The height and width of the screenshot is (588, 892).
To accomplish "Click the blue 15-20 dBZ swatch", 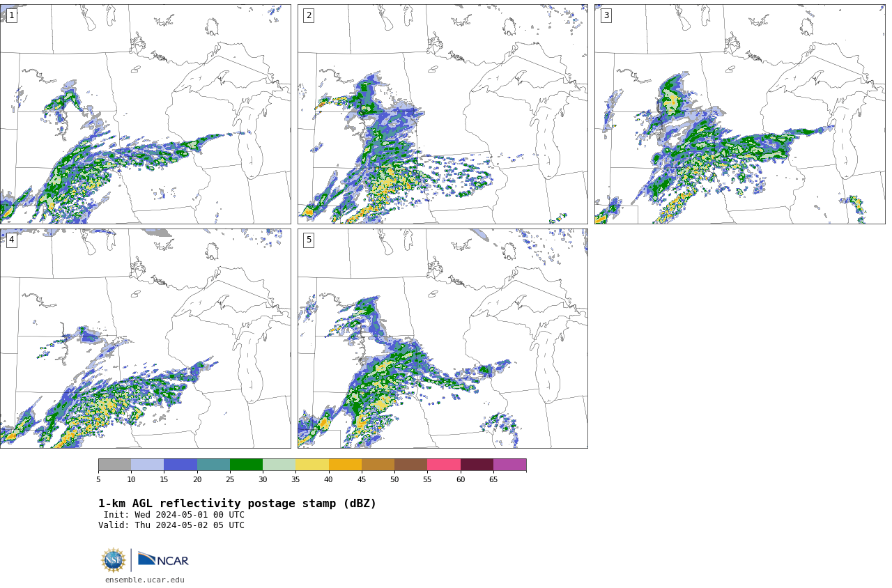I will coord(180,465).
